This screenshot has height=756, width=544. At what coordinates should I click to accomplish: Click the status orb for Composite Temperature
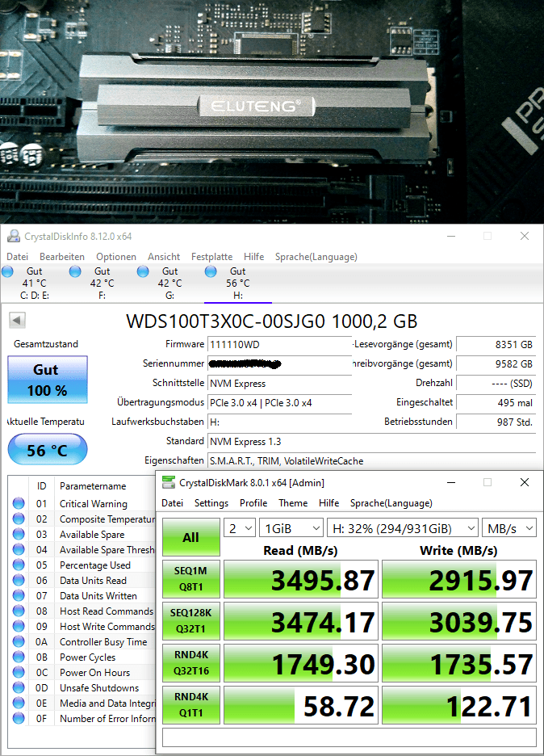pos(19,519)
